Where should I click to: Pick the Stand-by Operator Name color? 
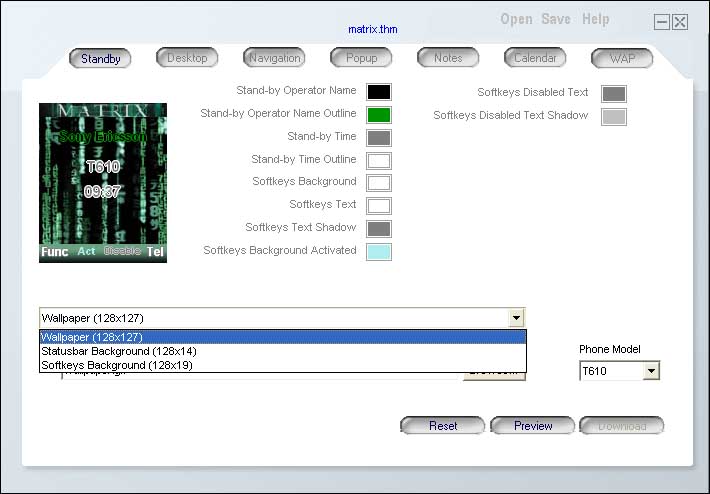(379, 92)
